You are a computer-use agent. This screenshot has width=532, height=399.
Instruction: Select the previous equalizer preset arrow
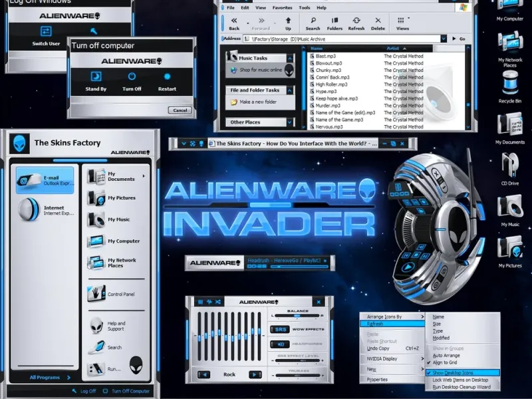pos(204,374)
